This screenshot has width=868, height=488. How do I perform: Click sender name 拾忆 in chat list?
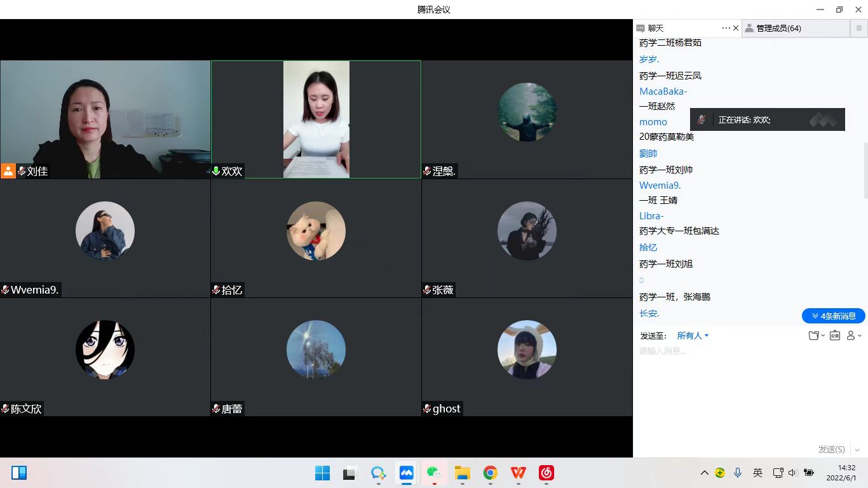click(648, 247)
